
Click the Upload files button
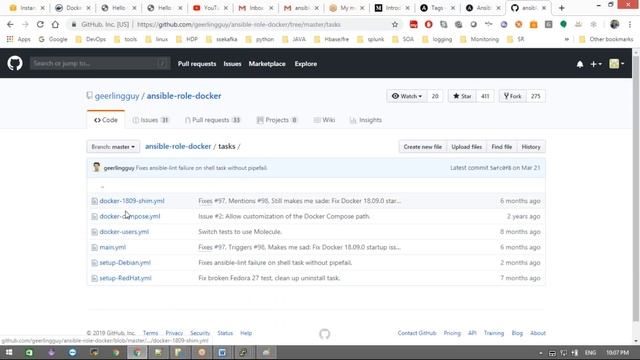point(467,147)
